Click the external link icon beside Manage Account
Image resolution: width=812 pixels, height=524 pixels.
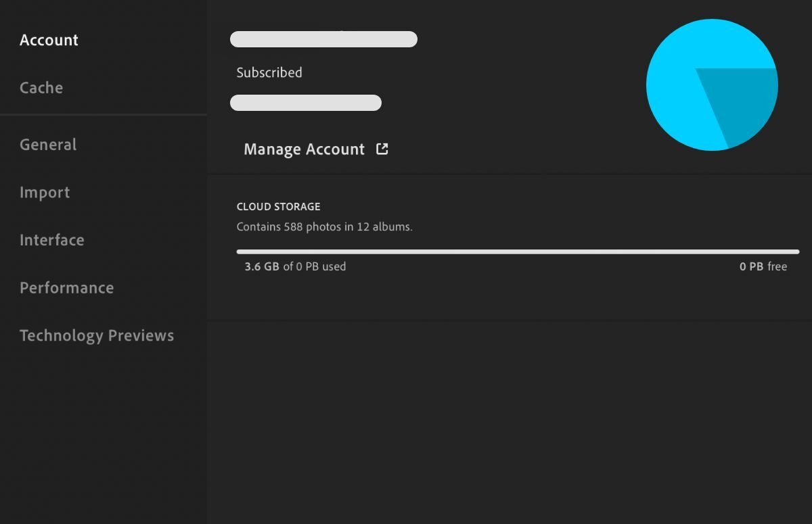382,149
